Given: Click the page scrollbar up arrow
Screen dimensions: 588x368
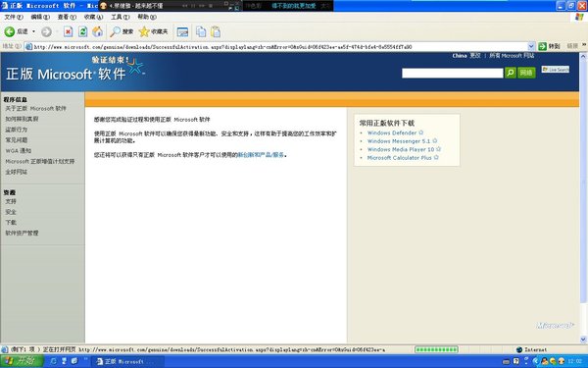Looking at the screenshot, I should coord(583,56).
